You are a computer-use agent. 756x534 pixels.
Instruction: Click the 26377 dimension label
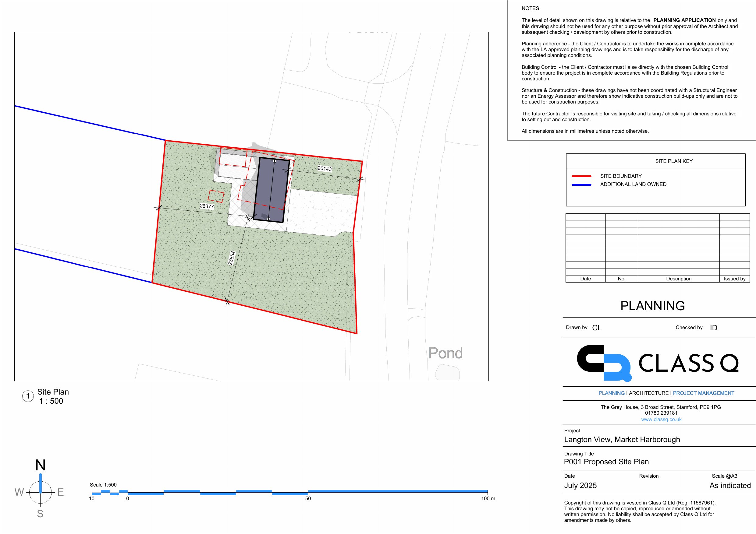pyautogui.click(x=207, y=206)
